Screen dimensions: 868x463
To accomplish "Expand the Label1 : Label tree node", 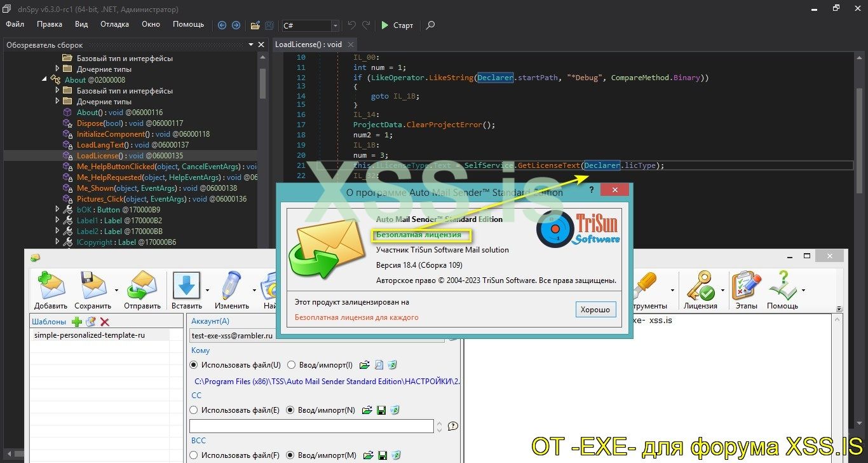I will 57,221.
